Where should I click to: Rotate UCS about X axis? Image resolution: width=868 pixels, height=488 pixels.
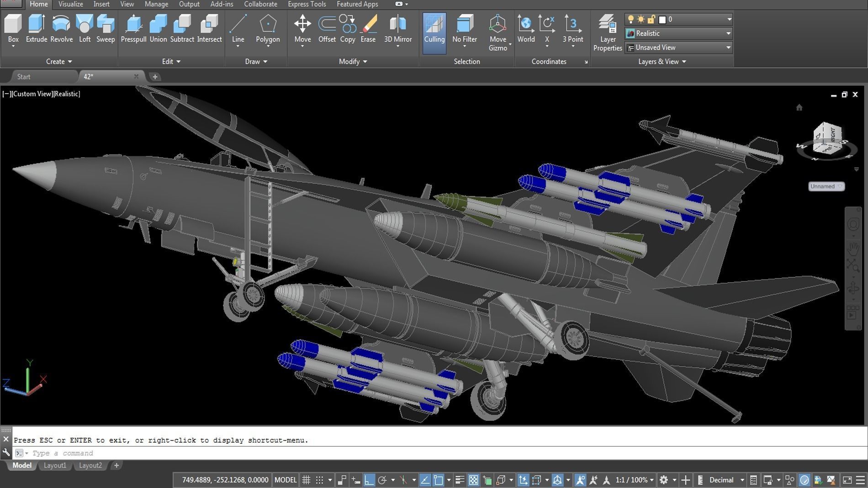click(x=547, y=29)
